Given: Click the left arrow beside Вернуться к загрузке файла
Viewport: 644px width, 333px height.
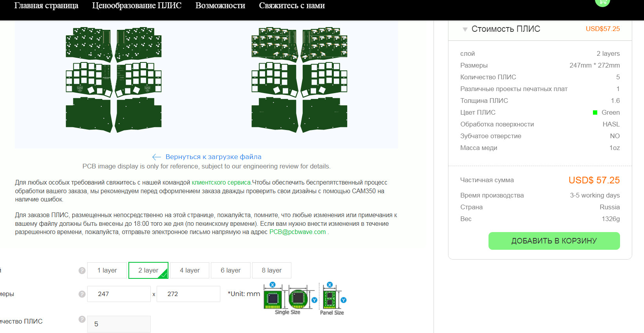Looking at the screenshot, I should (156, 157).
